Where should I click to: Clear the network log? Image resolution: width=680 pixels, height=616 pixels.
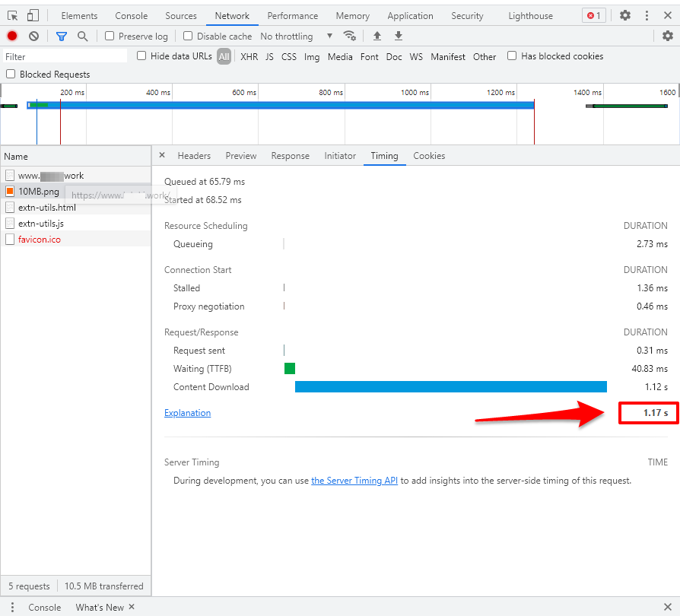coord(33,36)
